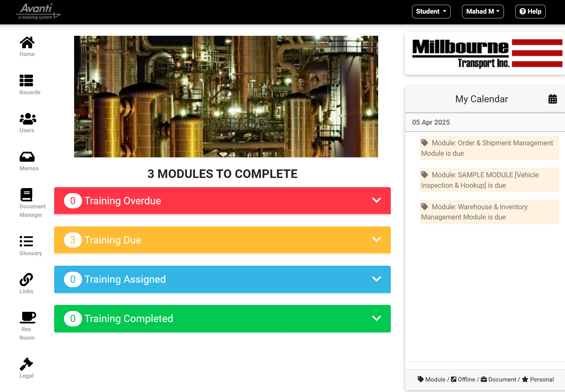Image resolution: width=565 pixels, height=392 pixels.
Task: Click the 0 count badge on Training Completed
Action: point(73,319)
